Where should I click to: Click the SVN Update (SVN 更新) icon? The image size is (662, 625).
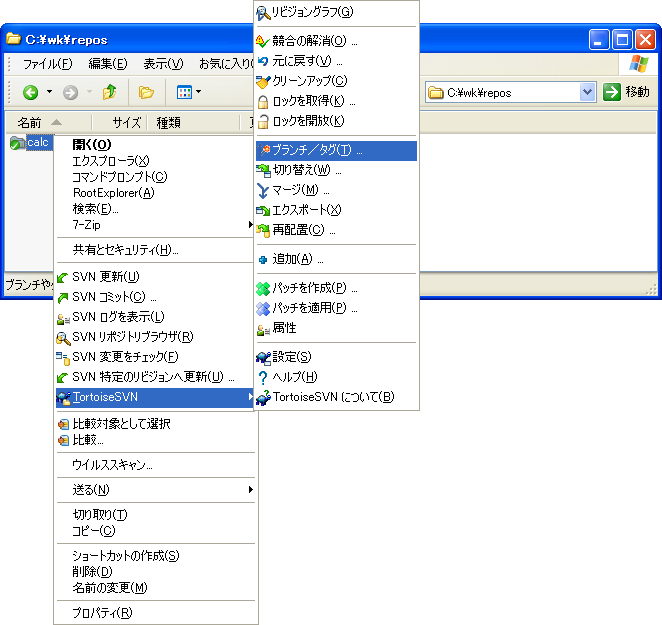pos(63,277)
